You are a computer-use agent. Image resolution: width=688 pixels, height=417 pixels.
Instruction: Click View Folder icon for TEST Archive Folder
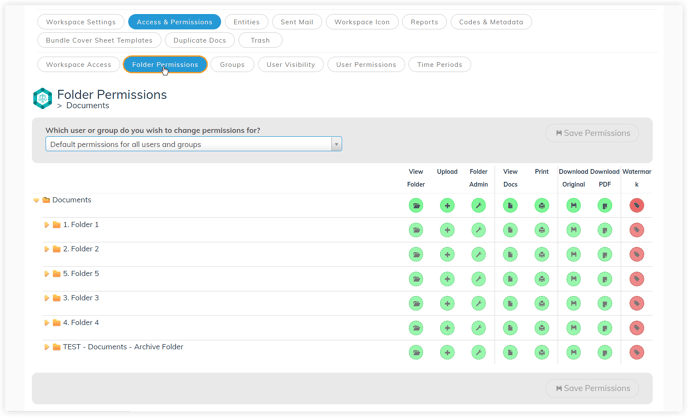coord(416,352)
